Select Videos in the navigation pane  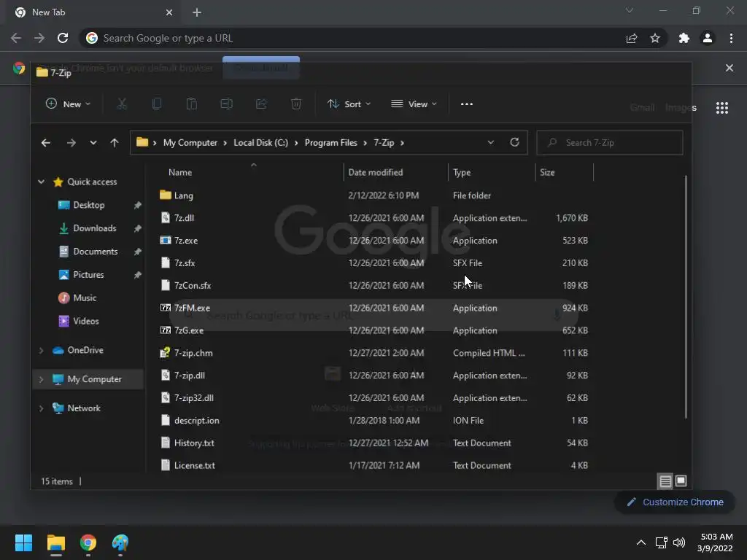[86, 322]
